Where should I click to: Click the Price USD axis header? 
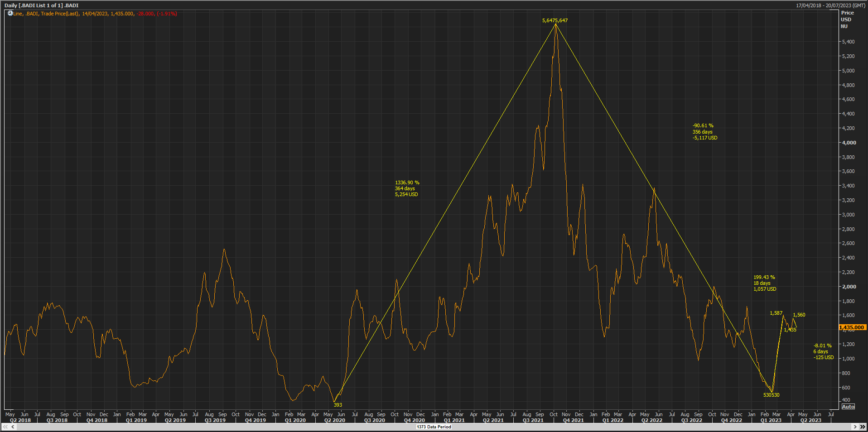[847, 16]
